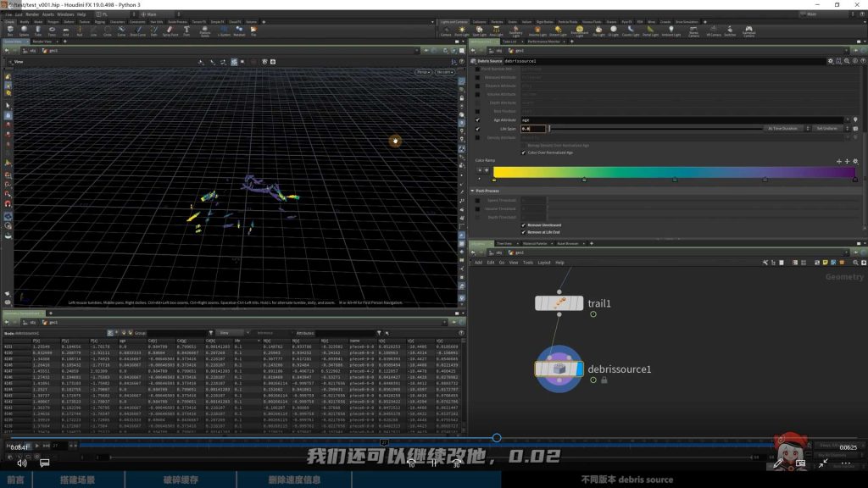
Task: Select the Sphere shelf tool
Action: pos(24,30)
